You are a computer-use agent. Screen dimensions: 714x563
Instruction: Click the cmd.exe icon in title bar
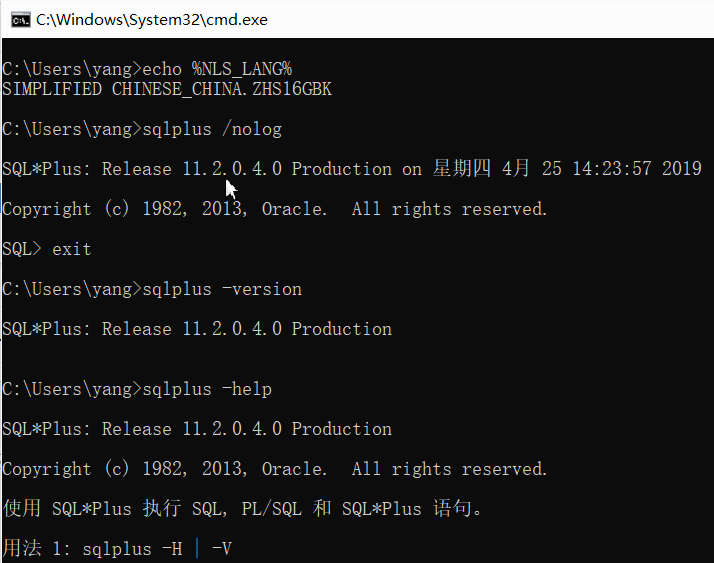point(20,20)
